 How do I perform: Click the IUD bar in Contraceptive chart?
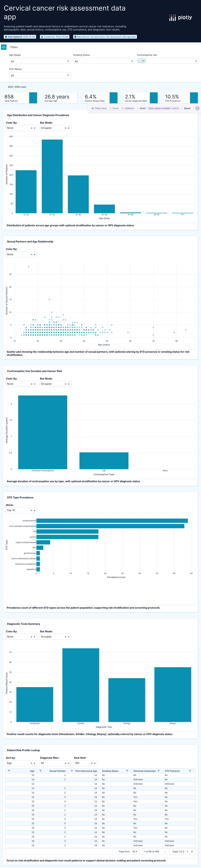click(x=104, y=461)
